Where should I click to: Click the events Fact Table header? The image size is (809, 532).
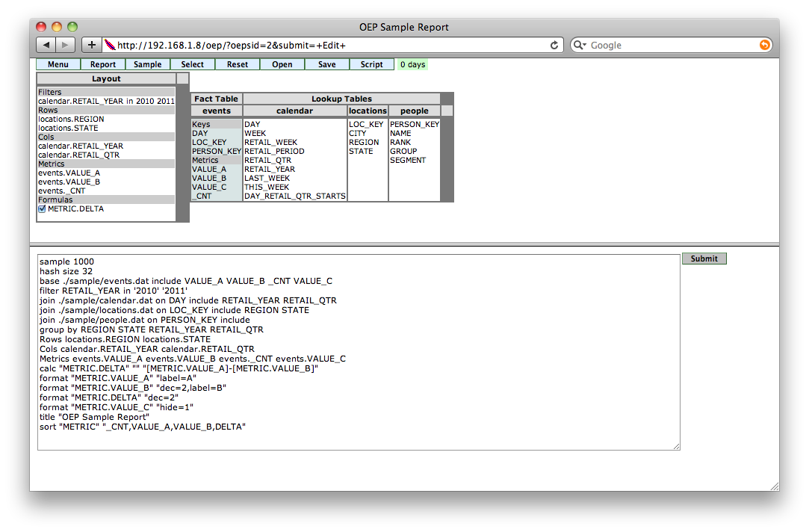(x=216, y=111)
